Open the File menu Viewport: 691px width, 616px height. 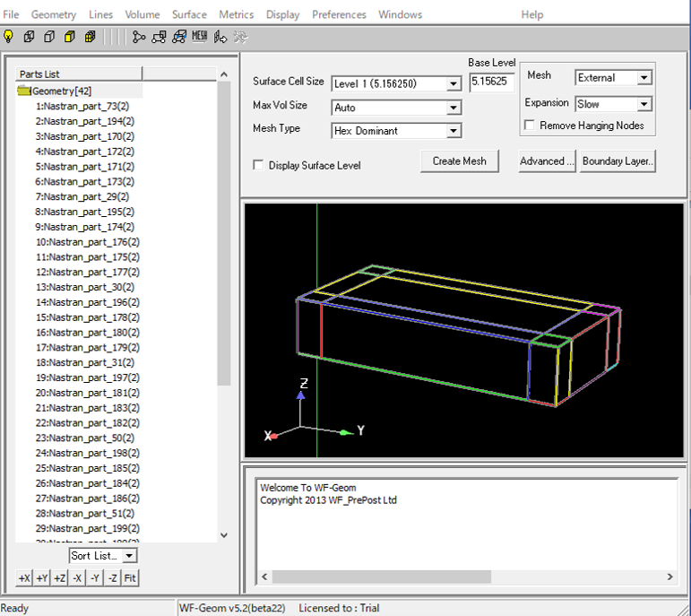pyautogui.click(x=11, y=14)
